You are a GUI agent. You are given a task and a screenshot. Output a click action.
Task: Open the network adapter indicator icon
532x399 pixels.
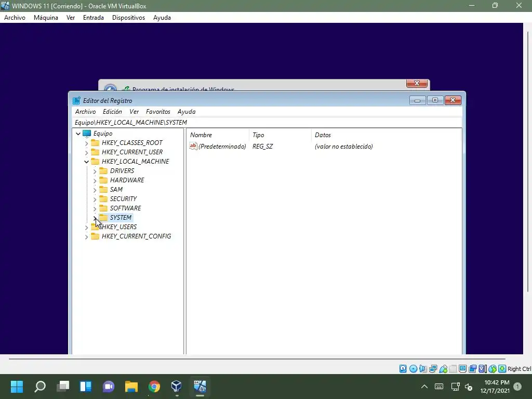pos(433,369)
